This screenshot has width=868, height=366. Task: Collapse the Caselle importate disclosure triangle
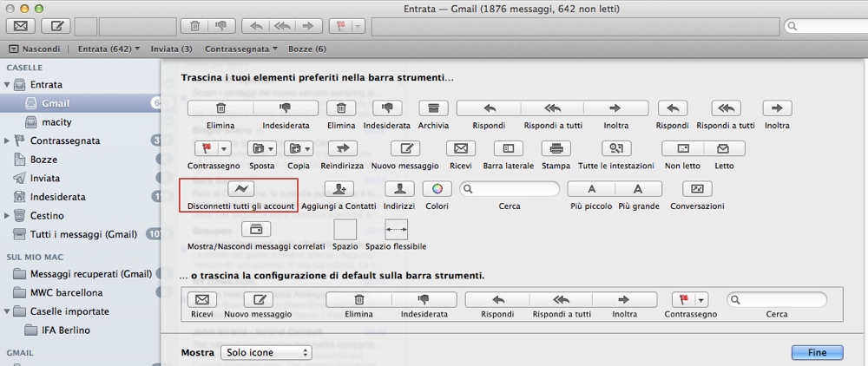coord(7,312)
